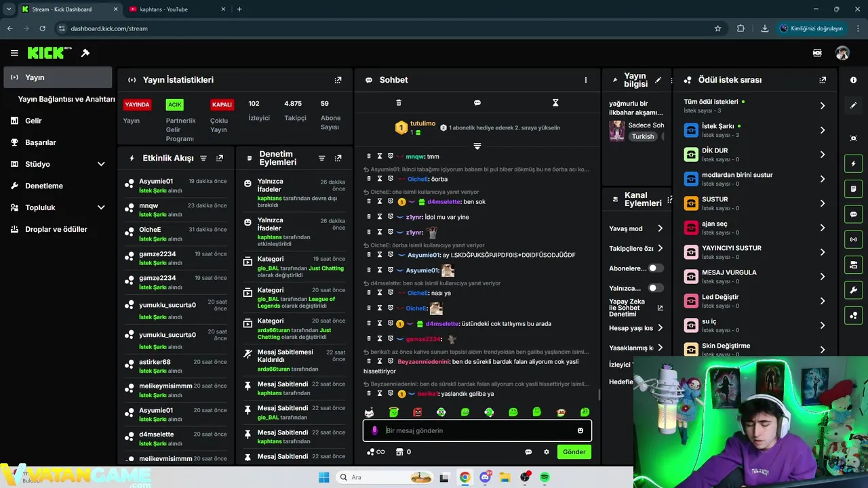Pop out the Ödül istek sırası panel
The height and width of the screenshot is (488, 868).
[x=823, y=80]
